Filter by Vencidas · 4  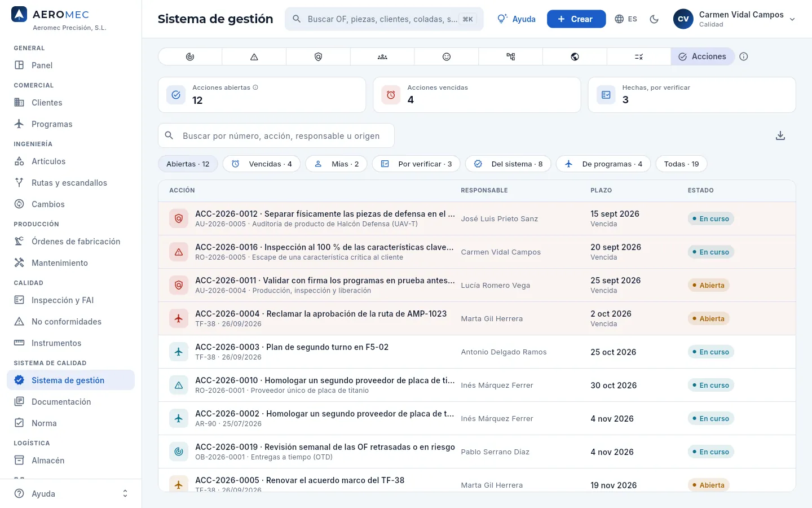(262, 164)
